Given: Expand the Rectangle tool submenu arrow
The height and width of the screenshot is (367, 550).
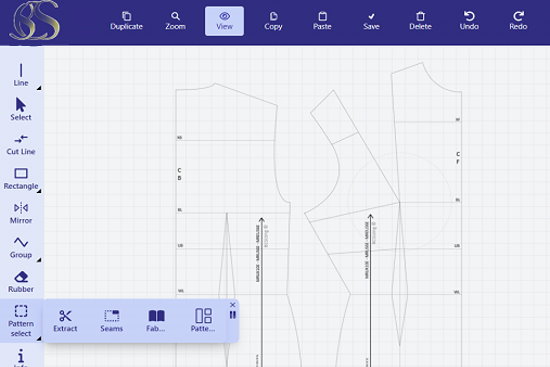Looking at the screenshot, I should click(39, 191).
